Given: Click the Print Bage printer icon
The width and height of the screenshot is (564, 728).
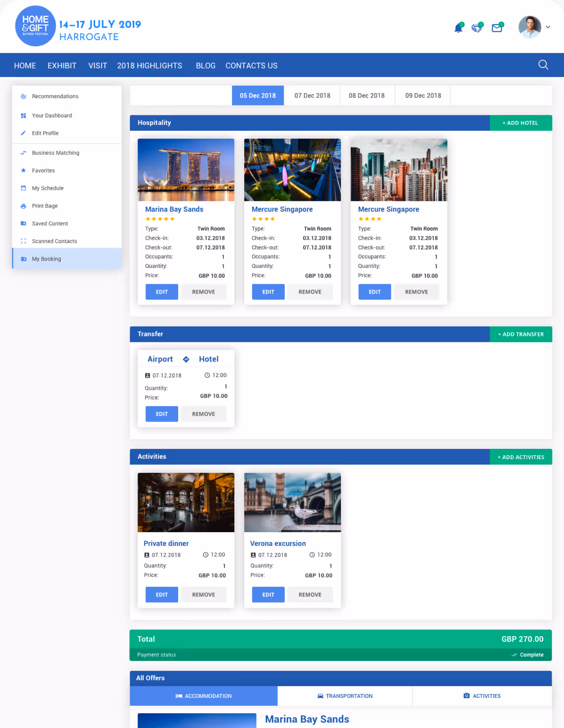Looking at the screenshot, I should (23, 206).
